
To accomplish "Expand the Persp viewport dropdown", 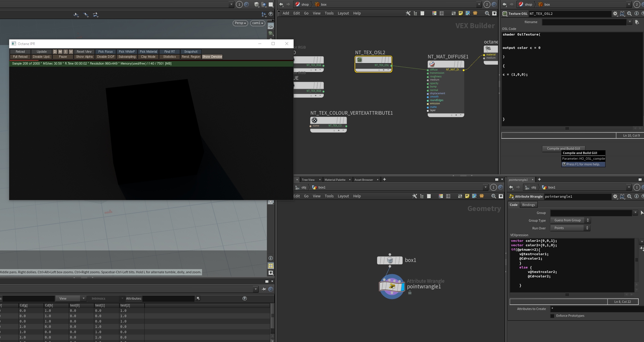I will [x=240, y=23].
